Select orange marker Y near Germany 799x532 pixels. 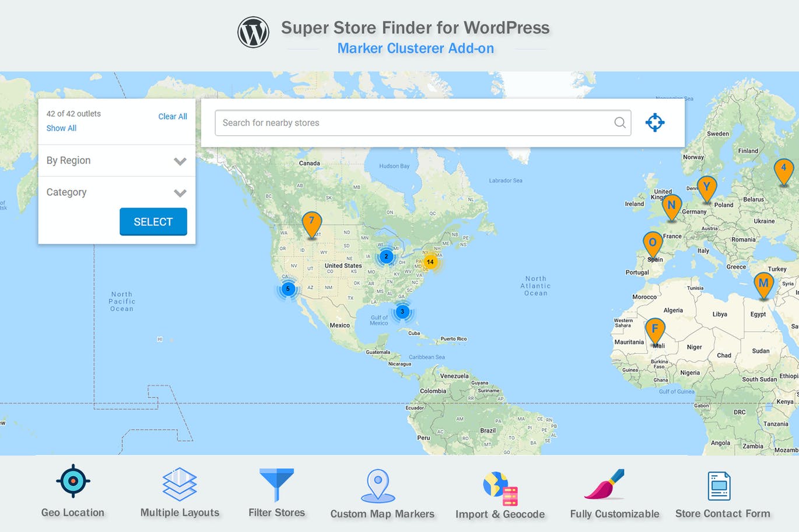[x=707, y=189]
